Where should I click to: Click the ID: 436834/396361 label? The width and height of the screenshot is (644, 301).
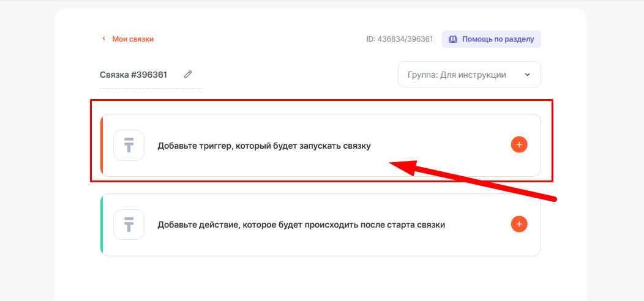pyautogui.click(x=399, y=39)
